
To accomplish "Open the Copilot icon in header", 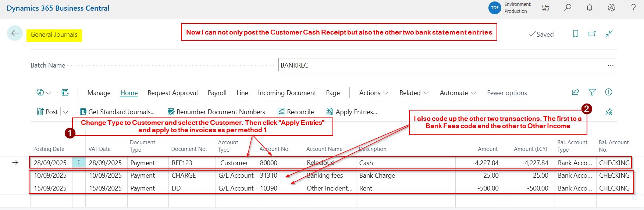I will click(x=545, y=8).
